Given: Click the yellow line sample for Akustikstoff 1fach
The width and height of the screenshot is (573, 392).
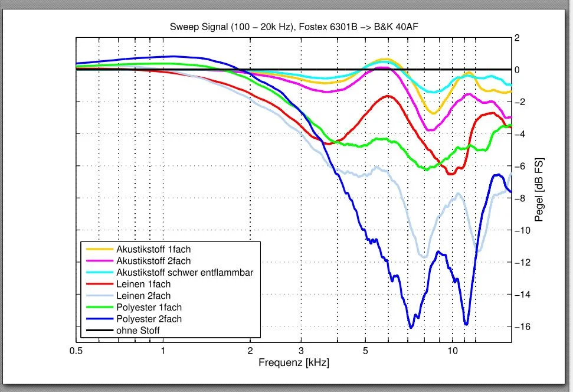Looking at the screenshot, I should click(99, 249).
